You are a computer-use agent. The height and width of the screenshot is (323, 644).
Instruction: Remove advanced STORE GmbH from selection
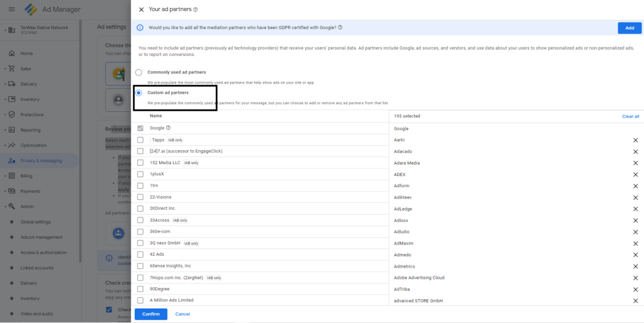pyautogui.click(x=635, y=301)
